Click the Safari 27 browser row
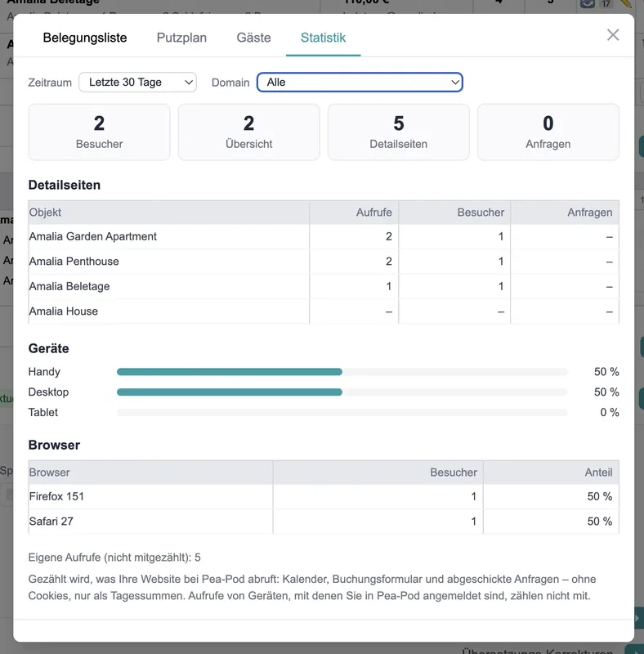 pyautogui.click(x=324, y=522)
